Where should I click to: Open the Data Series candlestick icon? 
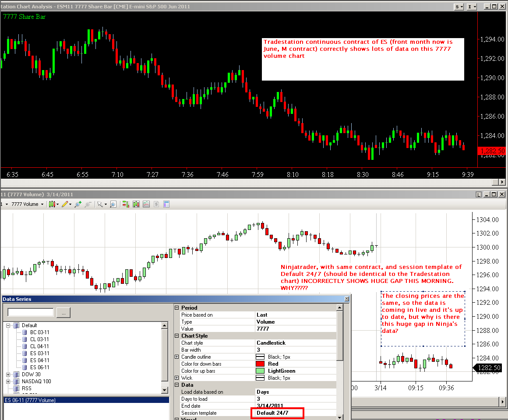(x=136, y=204)
